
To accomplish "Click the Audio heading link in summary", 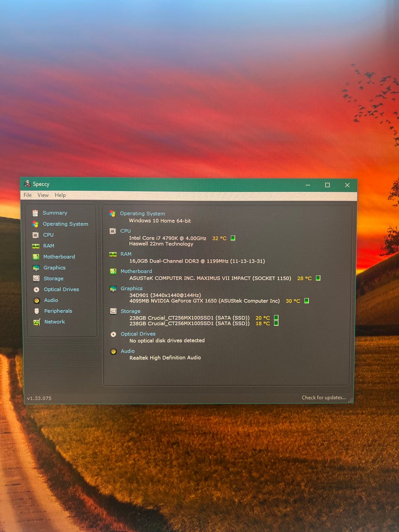I will [128, 351].
